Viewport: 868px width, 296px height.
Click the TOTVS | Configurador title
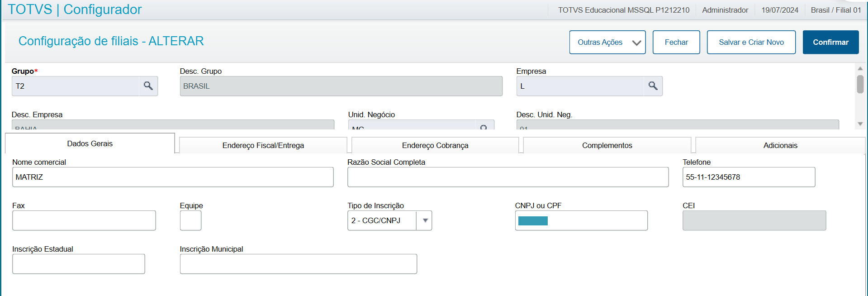pyautogui.click(x=75, y=10)
